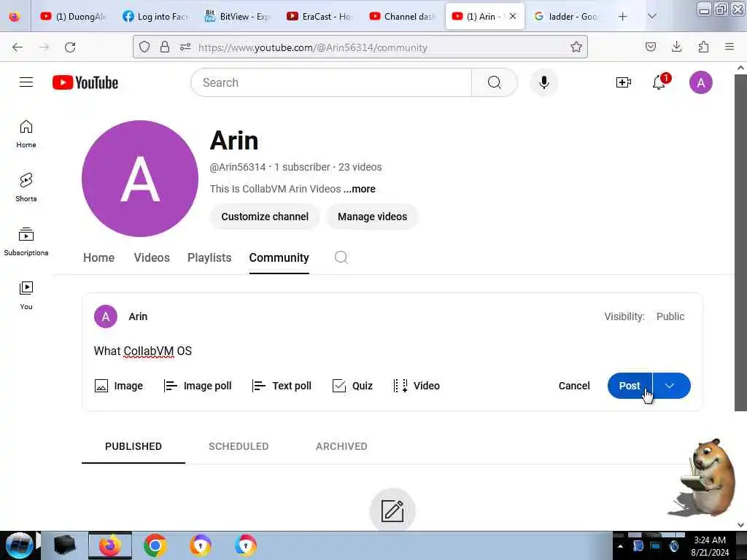The image size is (747, 560).
Task: Go to Home in the sidebar
Action: click(26, 134)
